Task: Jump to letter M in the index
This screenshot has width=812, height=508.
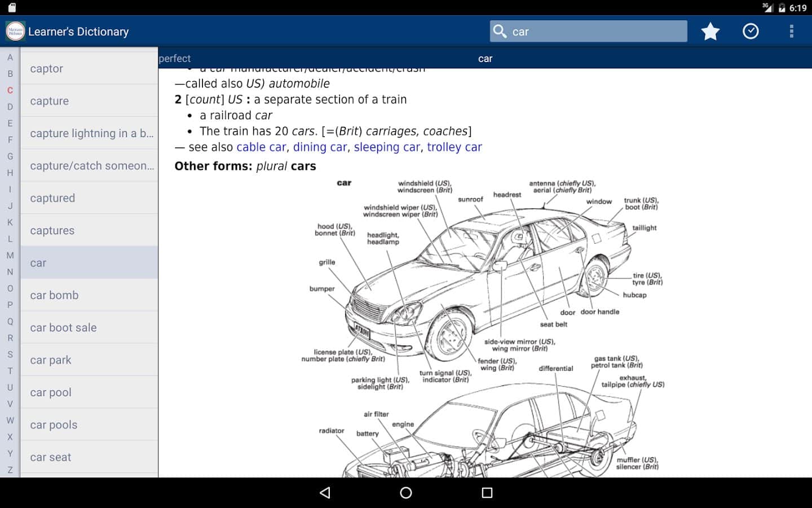Action: tap(10, 256)
